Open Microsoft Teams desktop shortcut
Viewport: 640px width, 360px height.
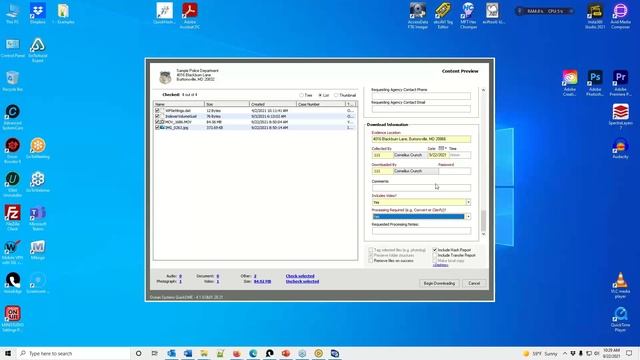tap(38, 217)
